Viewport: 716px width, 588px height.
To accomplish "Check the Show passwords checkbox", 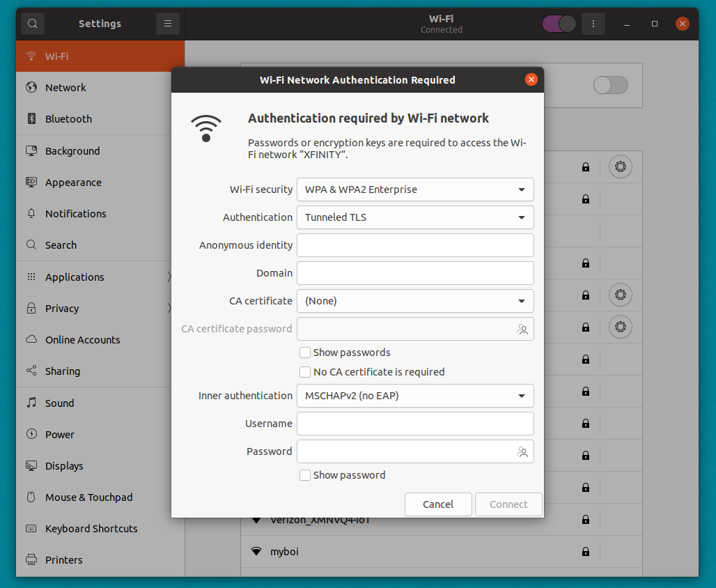I will tap(305, 353).
